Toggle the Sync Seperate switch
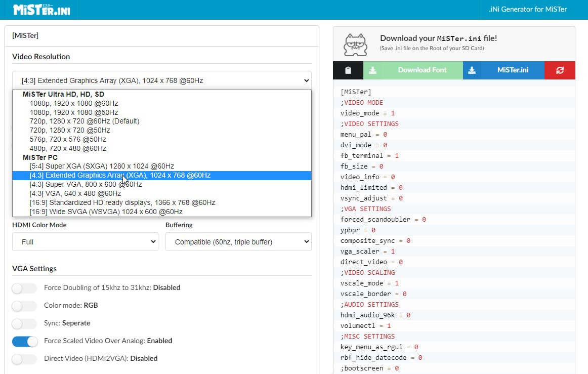This screenshot has height=374, width=588. pos(24,323)
